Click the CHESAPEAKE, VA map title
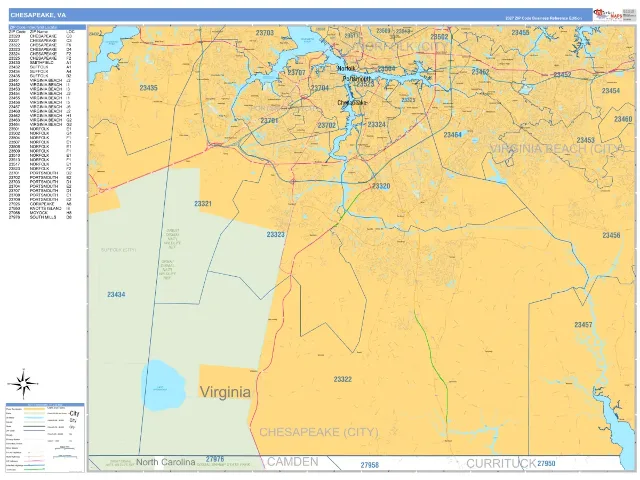Viewport: 640px width, 480px height. click(38, 15)
